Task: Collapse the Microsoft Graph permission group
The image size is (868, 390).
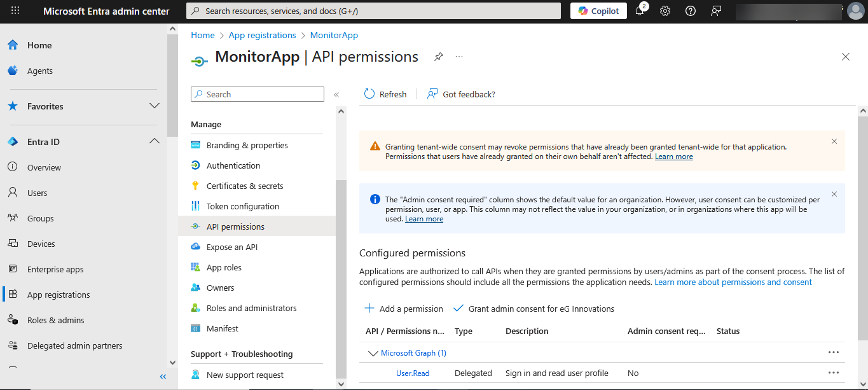Action: [x=373, y=353]
